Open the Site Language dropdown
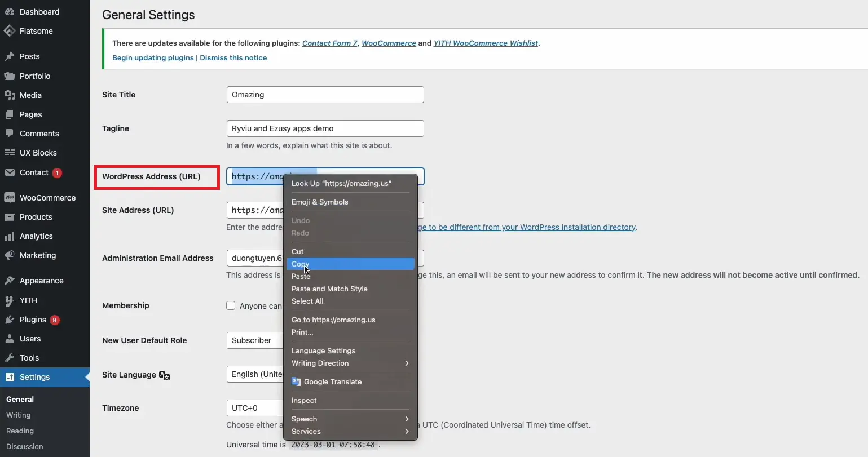 pos(255,374)
